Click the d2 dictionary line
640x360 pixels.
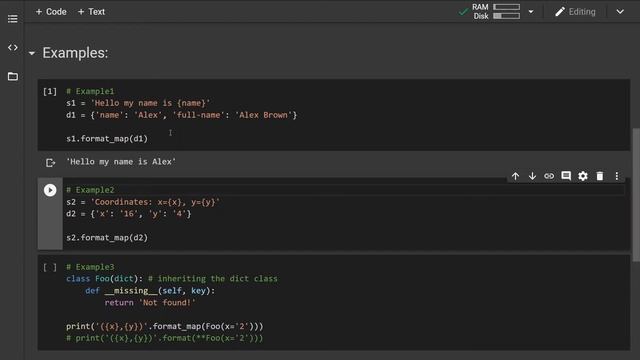tap(129, 214)
